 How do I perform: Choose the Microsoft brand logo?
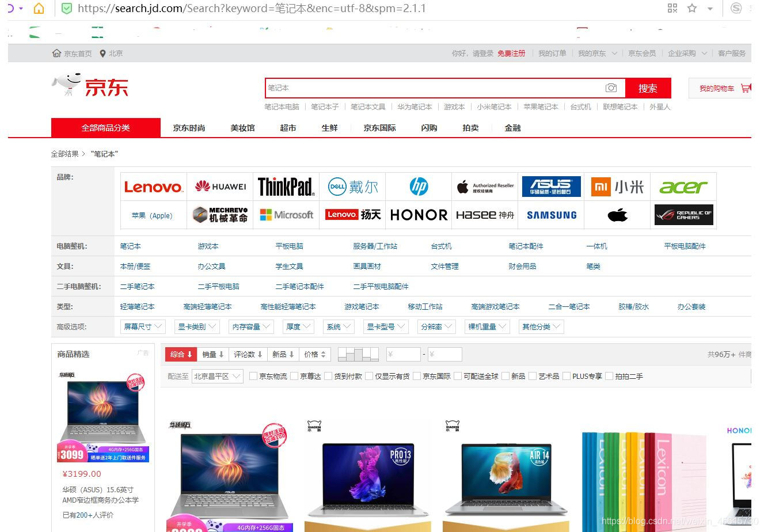[286, 215]
